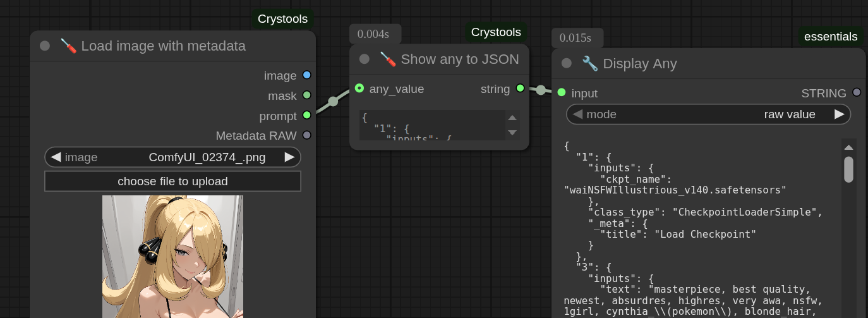Viewport: 868px width, 318px height.
Task: Open the raw value mode selector
Action: click(708, 114)
